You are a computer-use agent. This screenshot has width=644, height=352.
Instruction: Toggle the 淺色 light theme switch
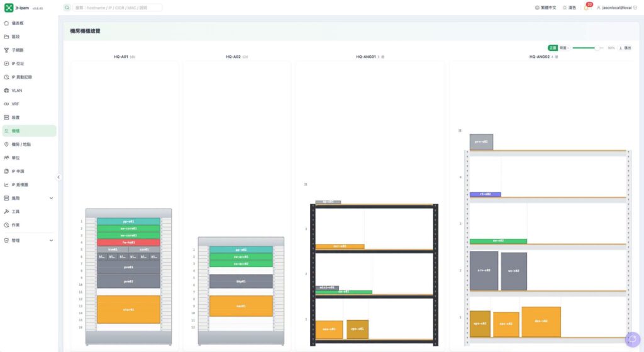(x=569, y=8)
